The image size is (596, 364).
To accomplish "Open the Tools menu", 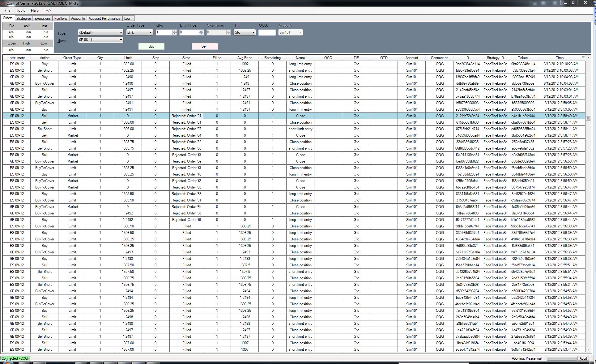I will (20, 11).
